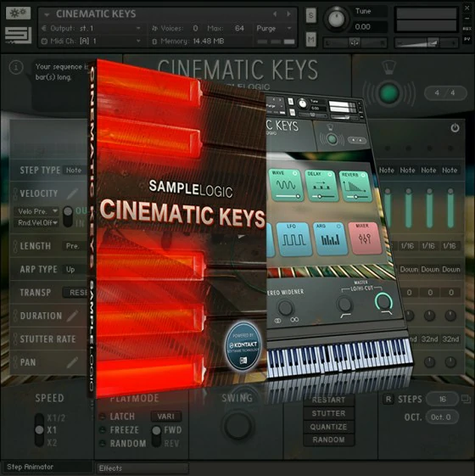
Task: Set speed switch to X1/2
Action: coord(55,417)
